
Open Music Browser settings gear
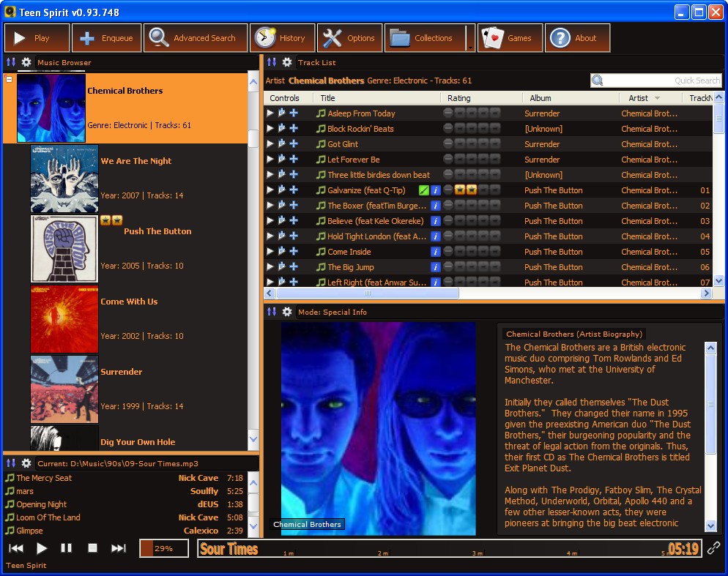point(26,62)
